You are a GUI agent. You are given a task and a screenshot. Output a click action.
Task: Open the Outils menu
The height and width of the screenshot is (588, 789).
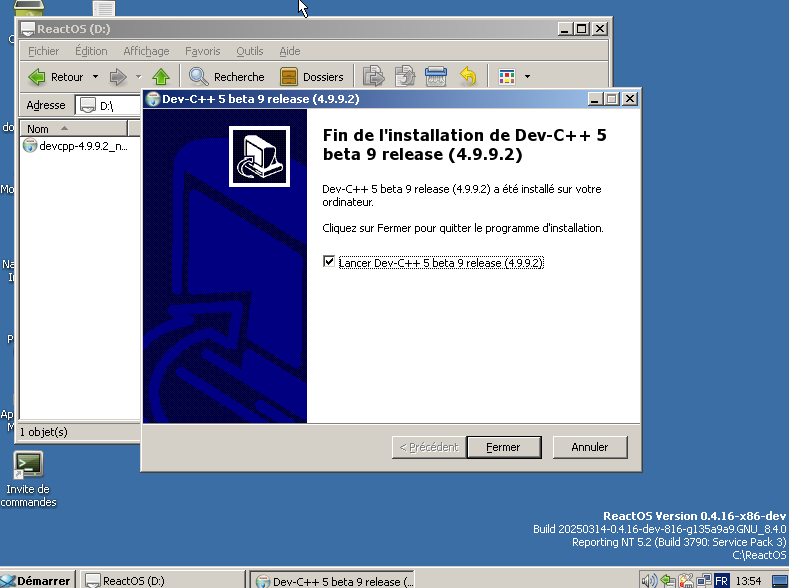click(250, 51)
